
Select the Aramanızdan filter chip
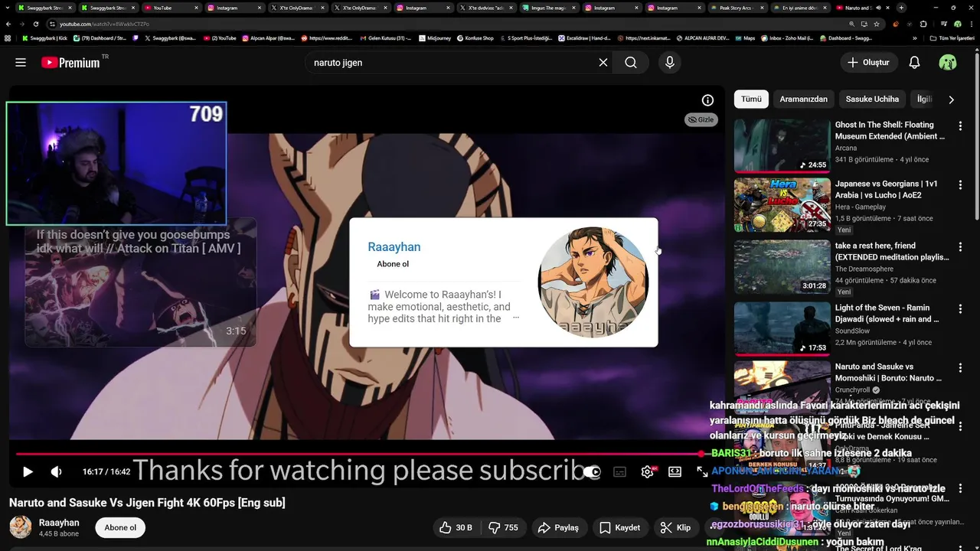click(x=803, y=99)
